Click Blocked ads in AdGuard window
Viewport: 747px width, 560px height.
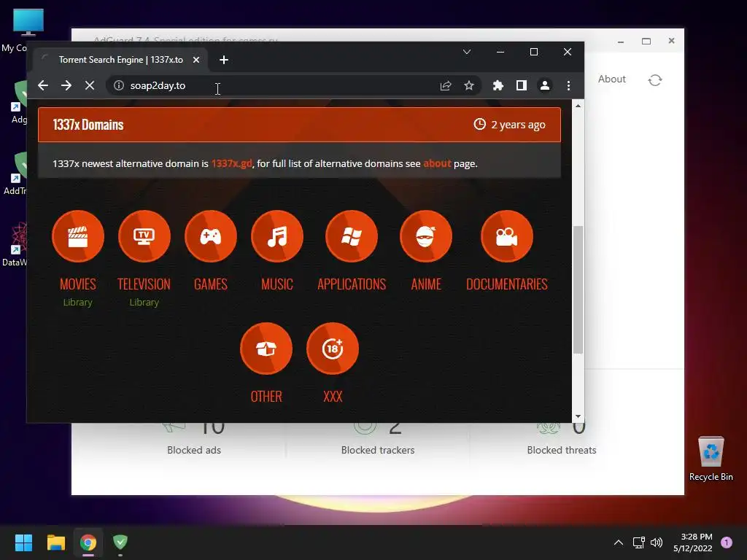194,450
